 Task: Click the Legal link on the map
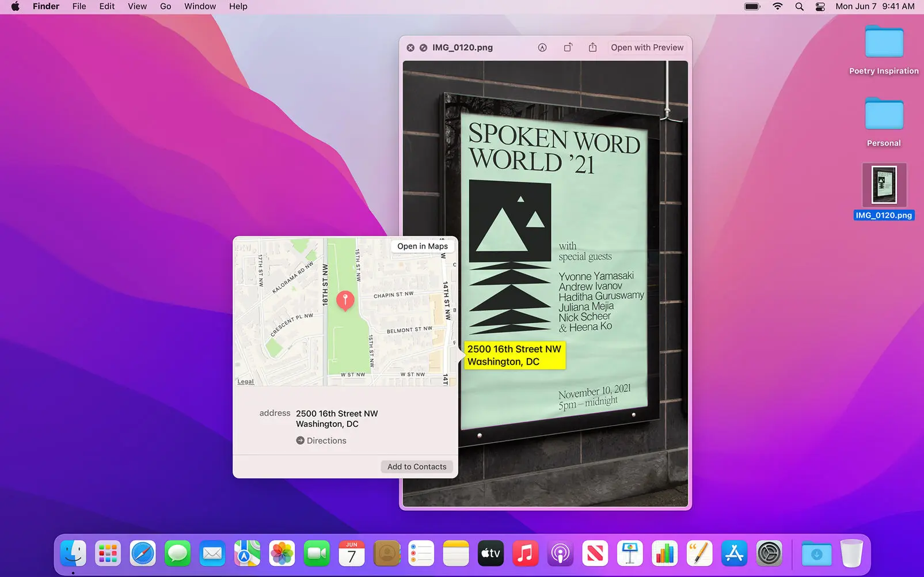point(245,381)
